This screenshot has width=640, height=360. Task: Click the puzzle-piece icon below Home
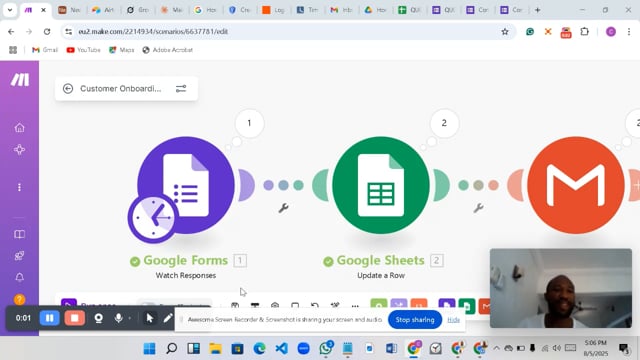[19, 149]
